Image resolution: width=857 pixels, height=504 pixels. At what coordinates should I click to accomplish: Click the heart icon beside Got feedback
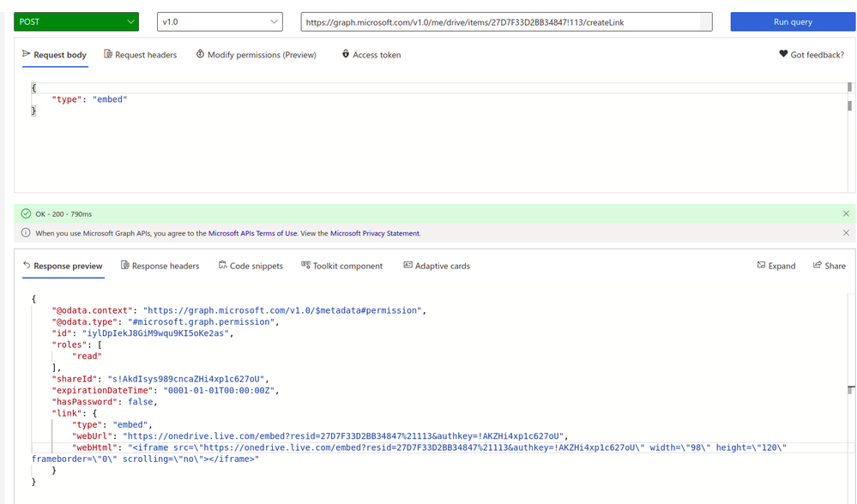pyautogui.click(x=783, y=53)
